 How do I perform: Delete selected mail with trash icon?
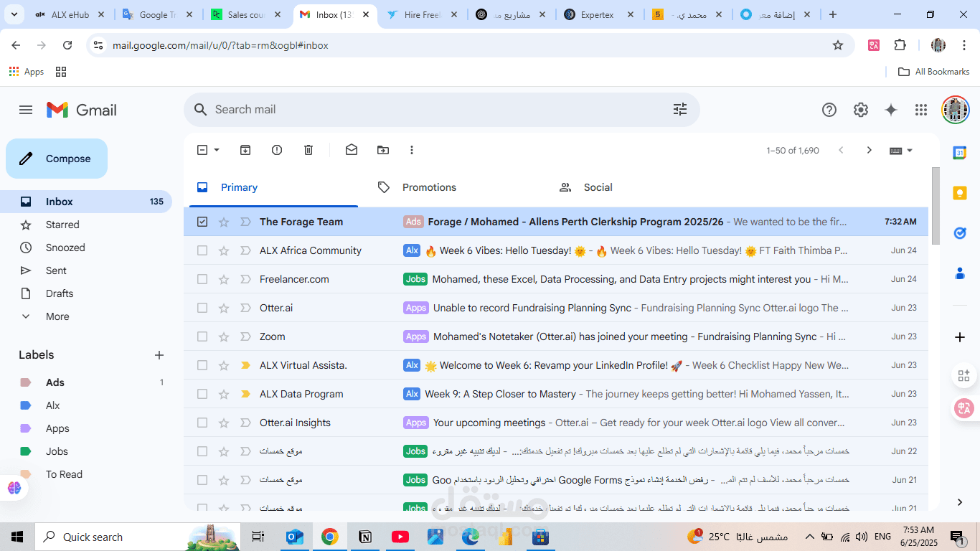point(308,150)
